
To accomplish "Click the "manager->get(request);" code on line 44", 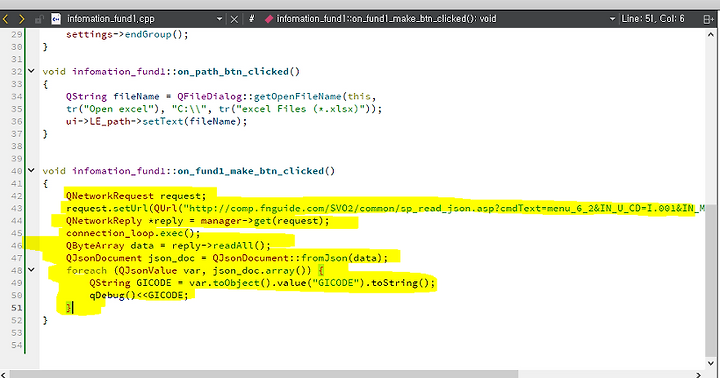I will point(265,220).
